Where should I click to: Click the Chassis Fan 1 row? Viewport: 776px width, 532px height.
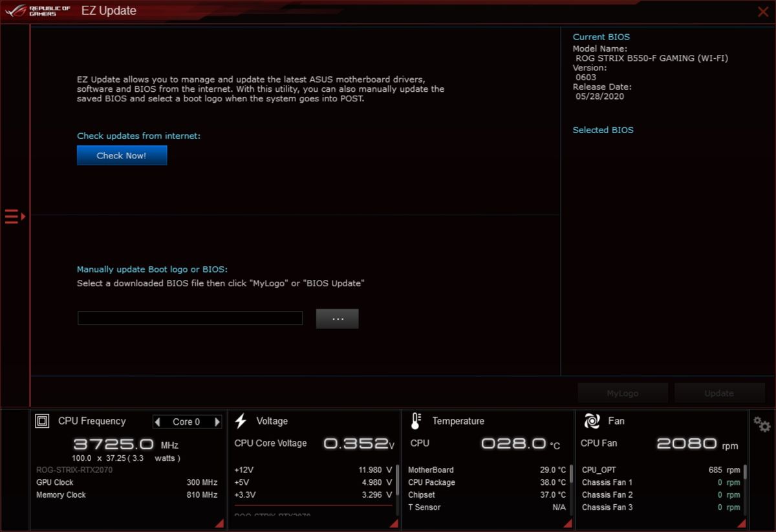tap(661, 482)
